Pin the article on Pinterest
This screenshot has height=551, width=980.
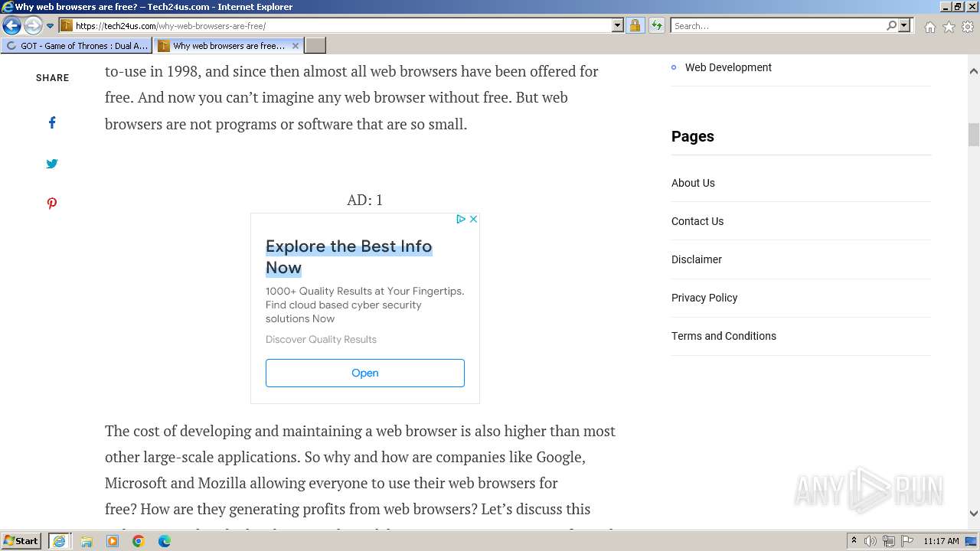tap(52, 204)
